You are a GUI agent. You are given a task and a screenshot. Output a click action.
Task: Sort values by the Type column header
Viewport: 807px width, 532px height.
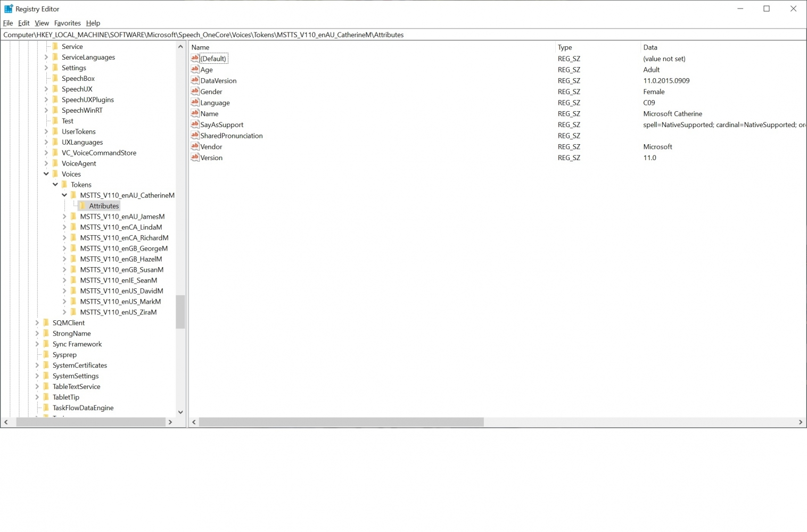click(598, 47)
